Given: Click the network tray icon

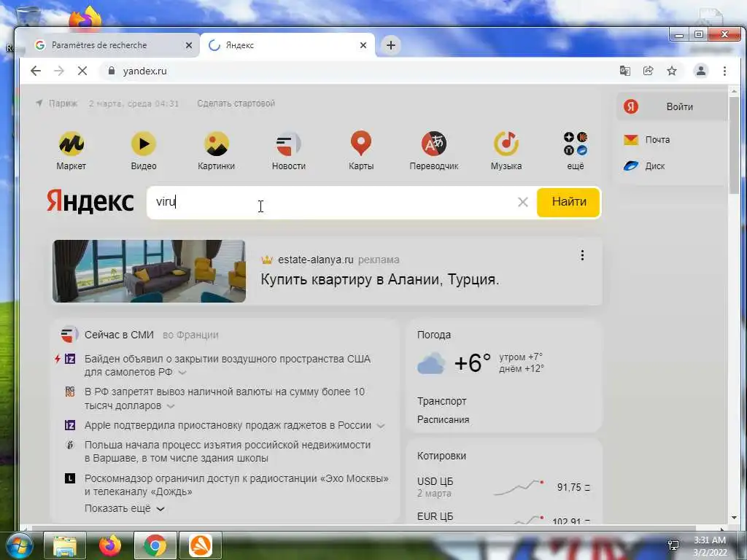Looking at the screenshot, I should click(673, 545).
